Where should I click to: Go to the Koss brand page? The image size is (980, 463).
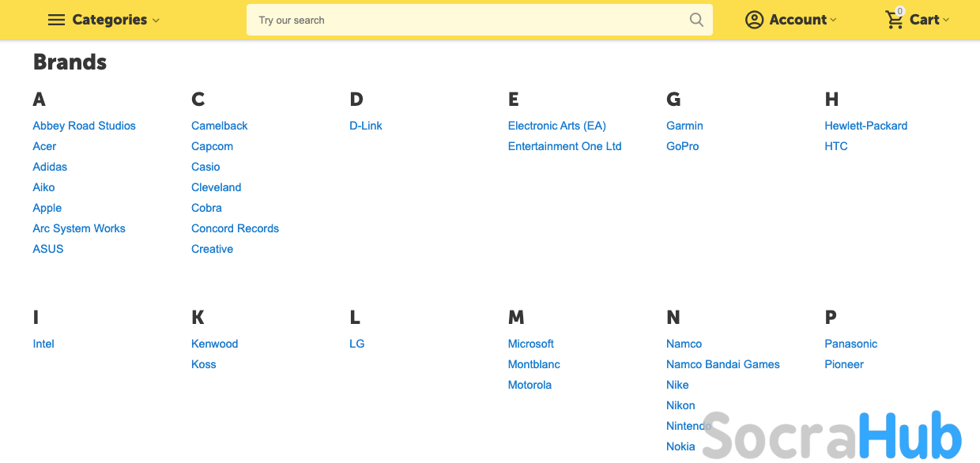click(x=204, y=364)
